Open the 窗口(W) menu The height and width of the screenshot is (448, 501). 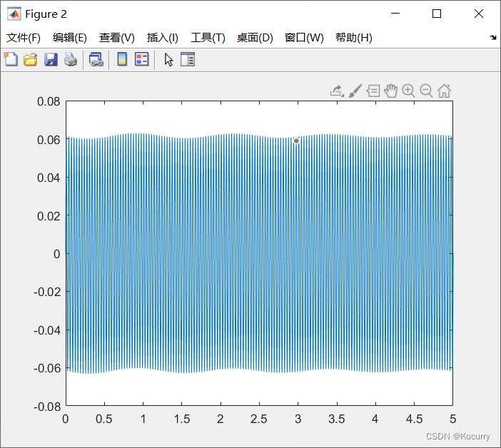click(x=304, y=38)
